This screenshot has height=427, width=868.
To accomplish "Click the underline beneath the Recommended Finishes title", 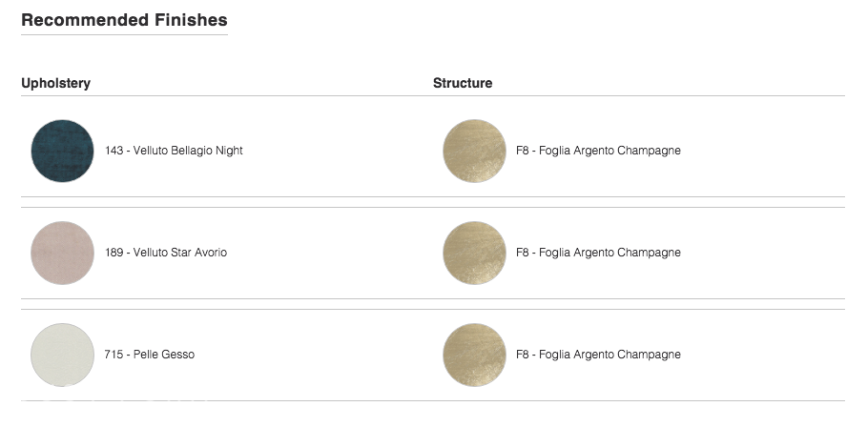I will (125, 35).
